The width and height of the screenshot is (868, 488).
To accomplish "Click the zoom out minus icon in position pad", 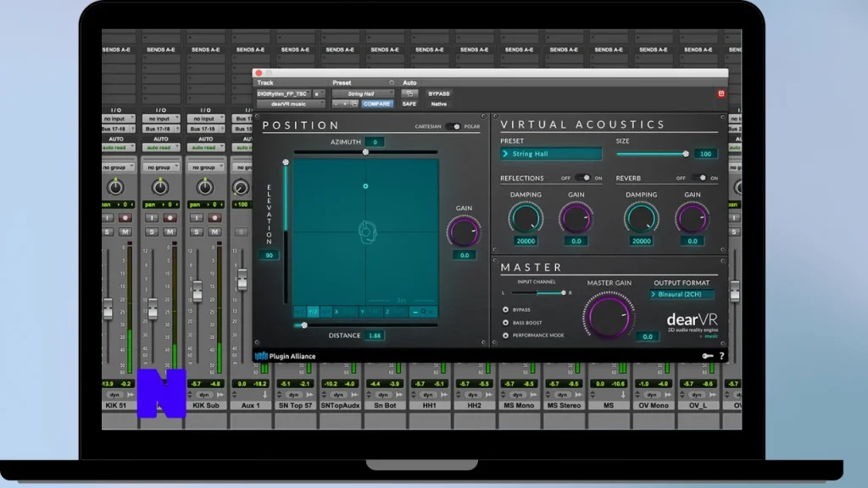I will pyautogui.click(x=415, y=312).
